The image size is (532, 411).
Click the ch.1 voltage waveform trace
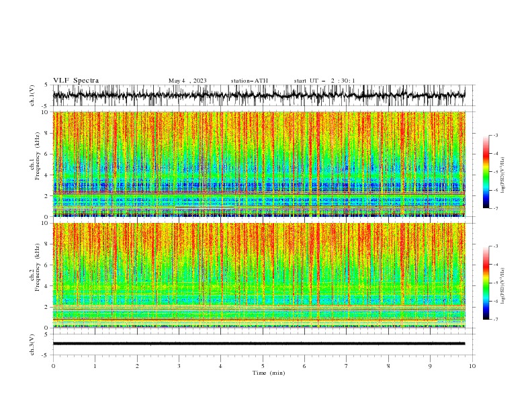(x=259, y=95)
